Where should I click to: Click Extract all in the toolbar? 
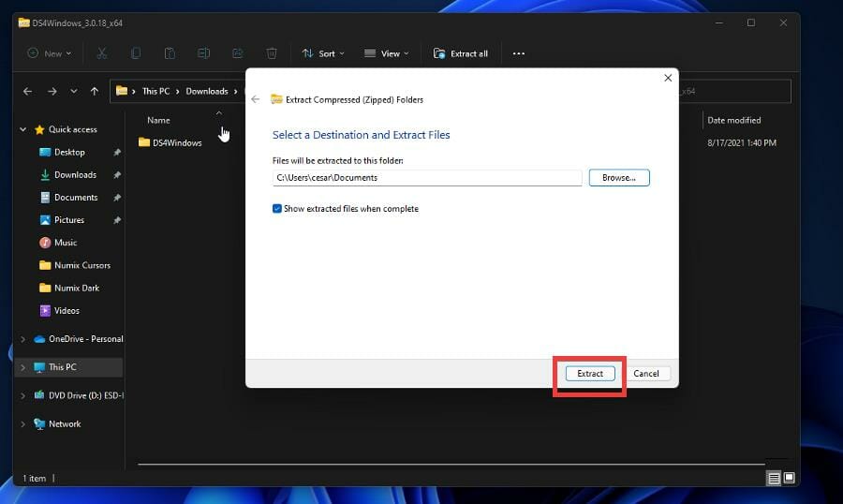[x=461, y=53]
